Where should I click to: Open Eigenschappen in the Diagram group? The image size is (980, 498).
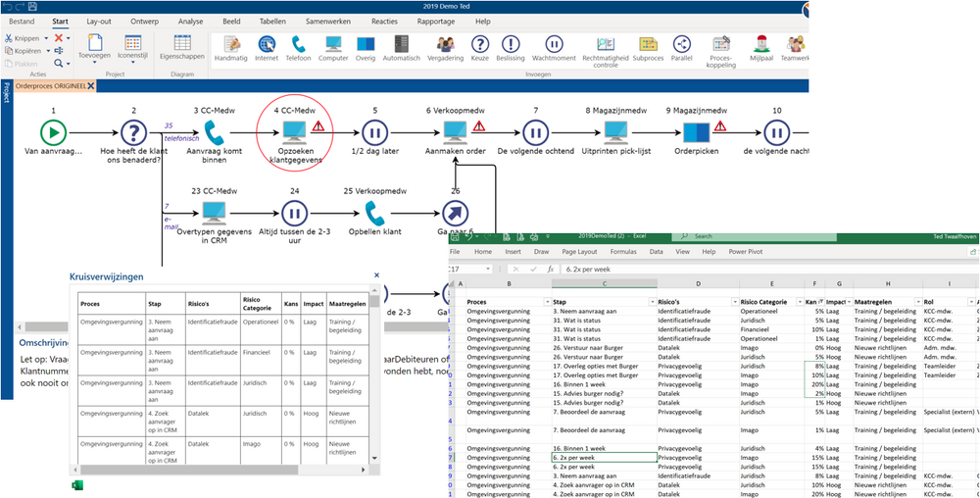[x=182, y=48]
